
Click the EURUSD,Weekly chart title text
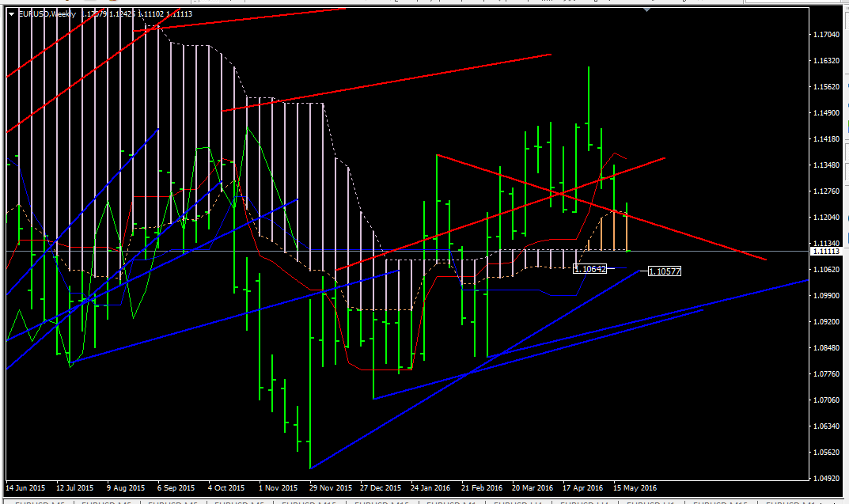pos(47,14)
